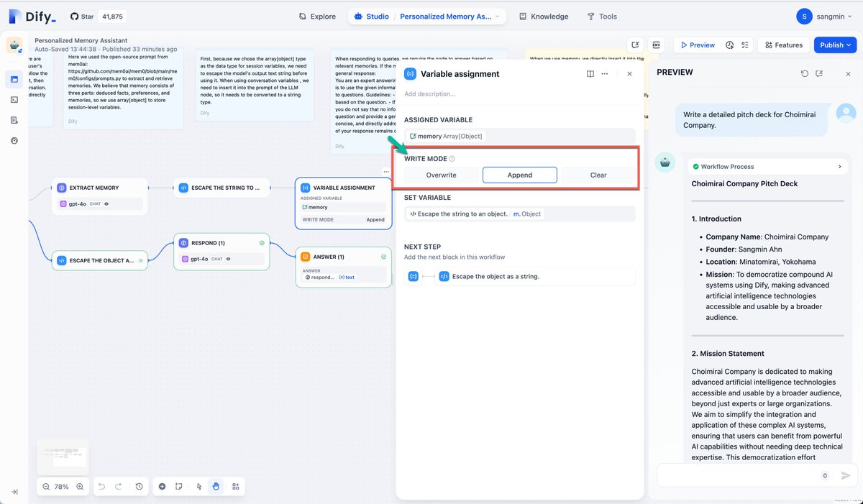Zoom out the workflow canvas
This screenshot has width=863, height=504.
click(46, 487)
